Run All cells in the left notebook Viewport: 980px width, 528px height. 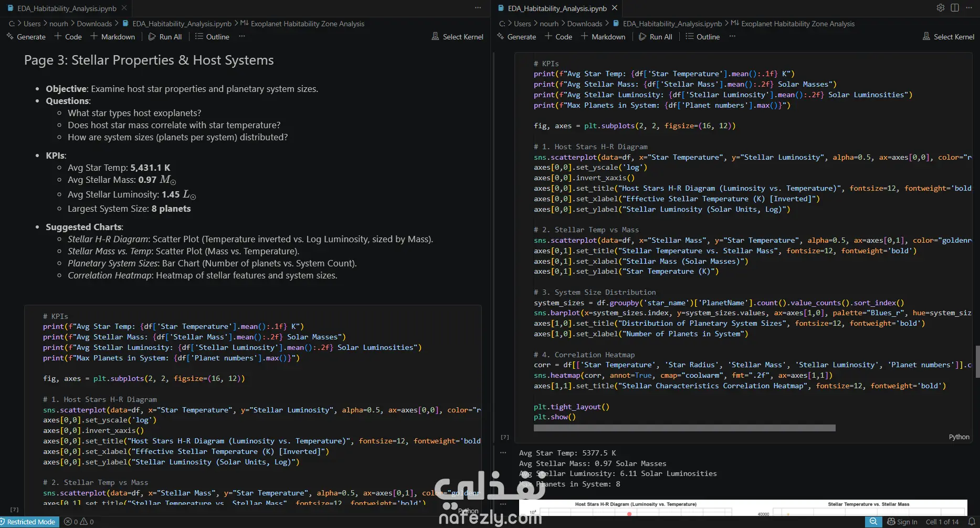click(165, 37)
